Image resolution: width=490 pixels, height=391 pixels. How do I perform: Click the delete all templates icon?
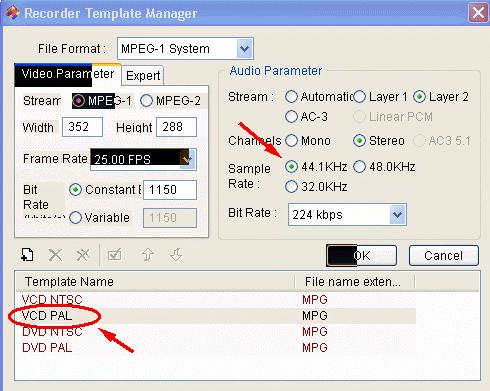(x=83, y=255)
